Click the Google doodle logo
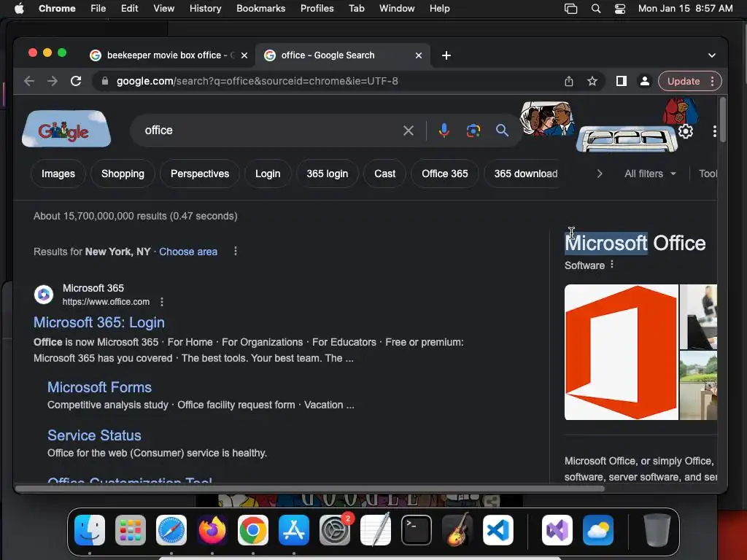This screenshot has height=560, width=747. pos(66,129)
